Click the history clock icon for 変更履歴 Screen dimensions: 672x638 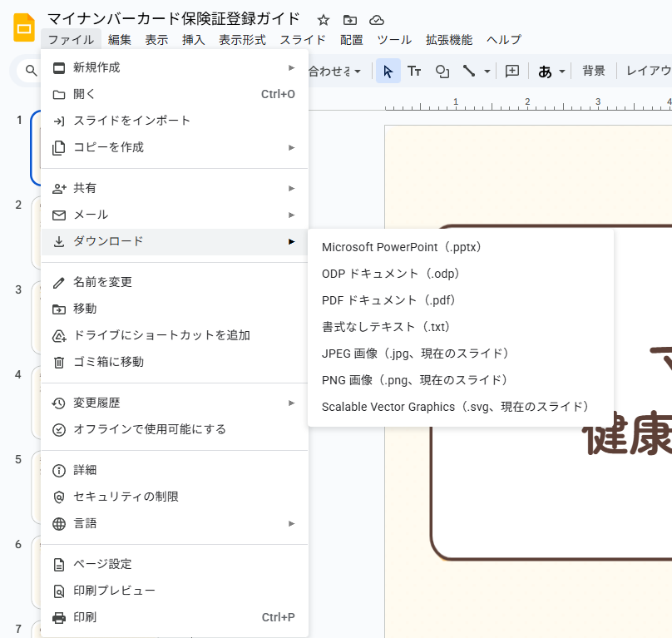coord(59,403)
